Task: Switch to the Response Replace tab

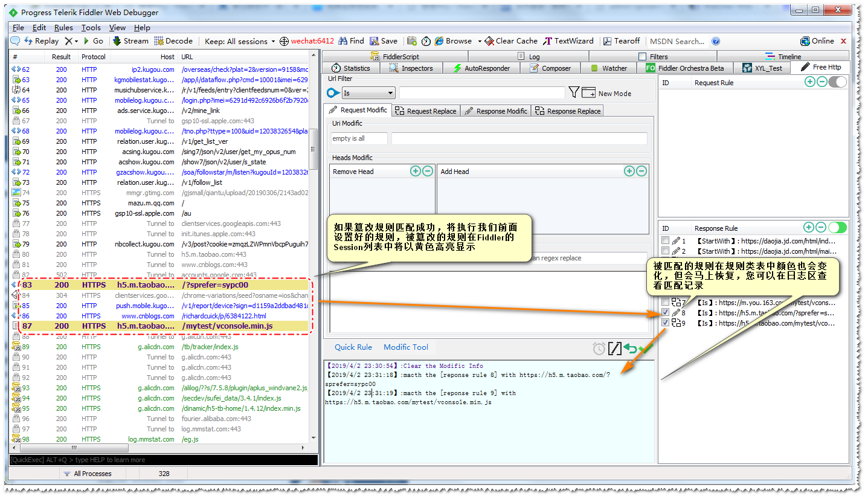Action: [568, 111]
